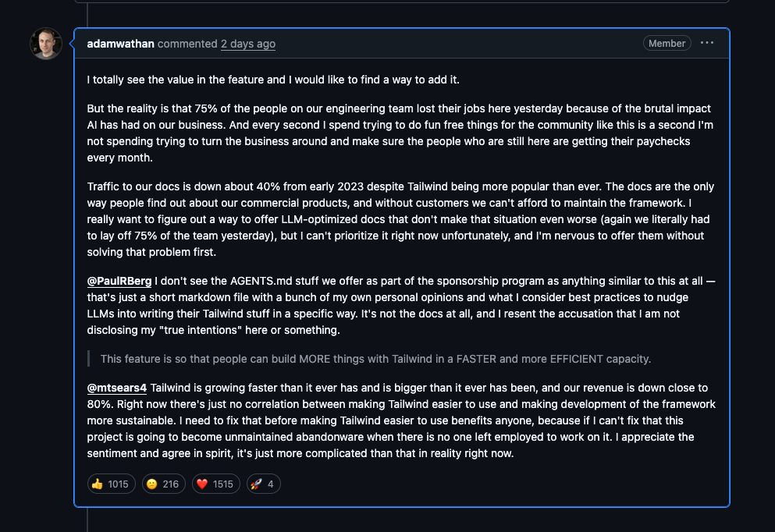
Task: Click the adamwathan username link
Action: (x=120, y=44)
